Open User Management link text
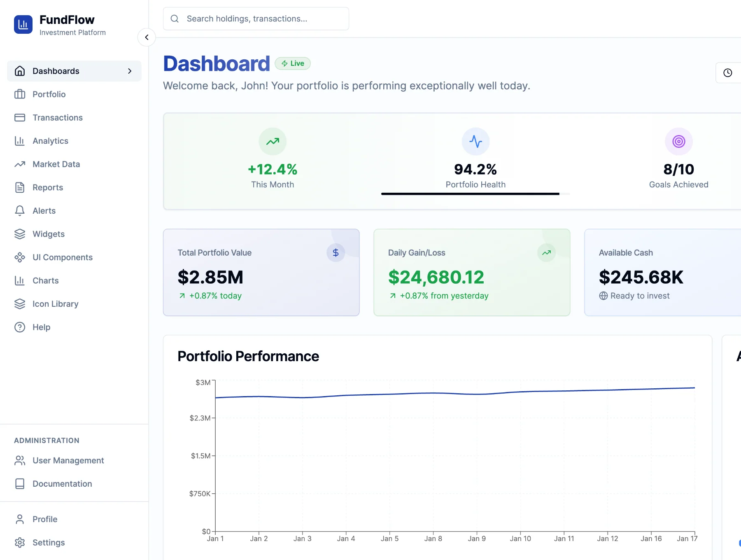This screenshot has width=741, height=560. tap(68, 460)
